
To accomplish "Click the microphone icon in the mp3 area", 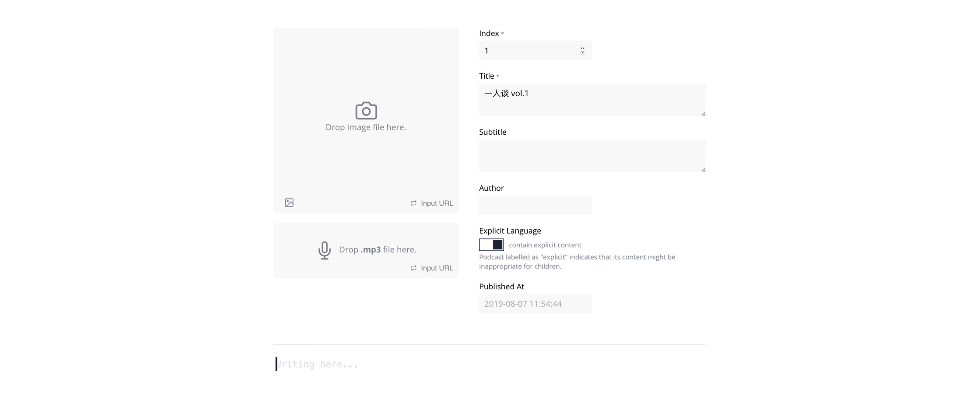I will click(x=325, y=250).
